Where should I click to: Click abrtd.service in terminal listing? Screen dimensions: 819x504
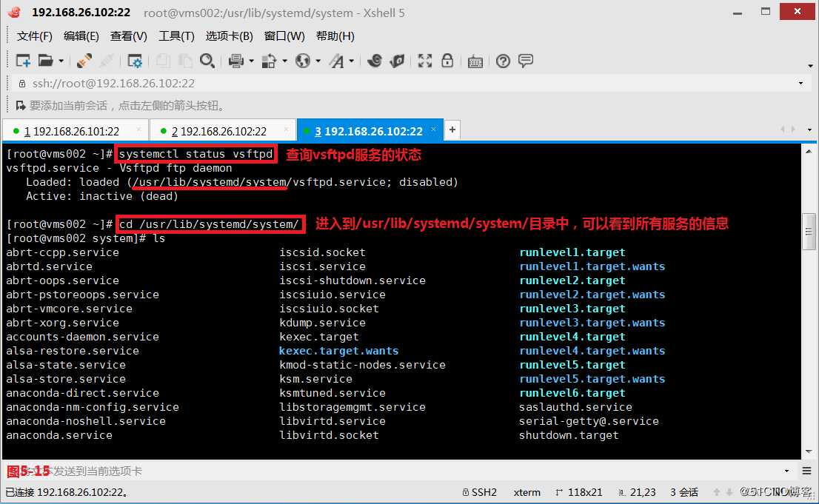tap(49, 266)
